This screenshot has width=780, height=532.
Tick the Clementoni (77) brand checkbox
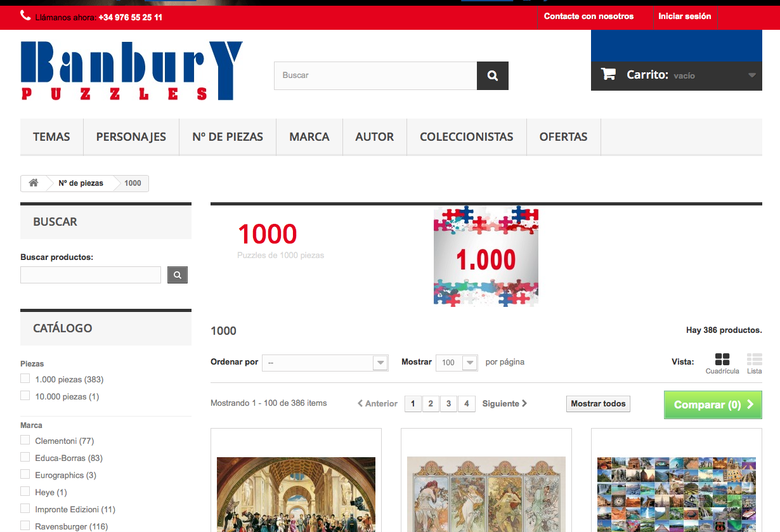(25, 440)
